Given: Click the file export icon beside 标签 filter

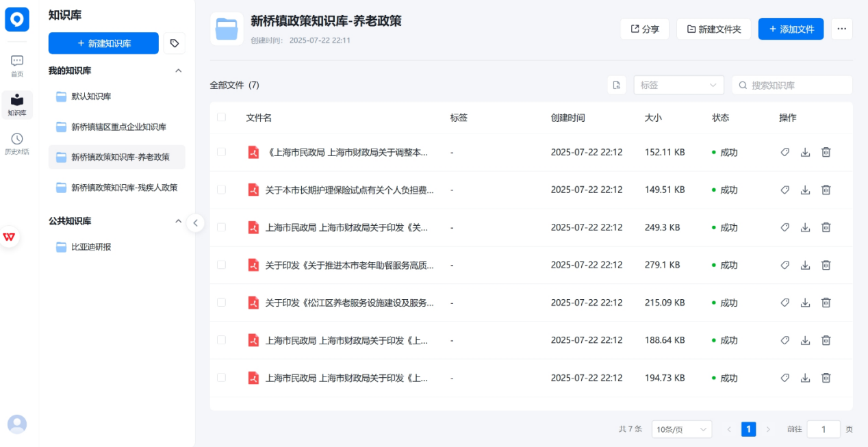Looking at the screenshot, I should [617, 85].
